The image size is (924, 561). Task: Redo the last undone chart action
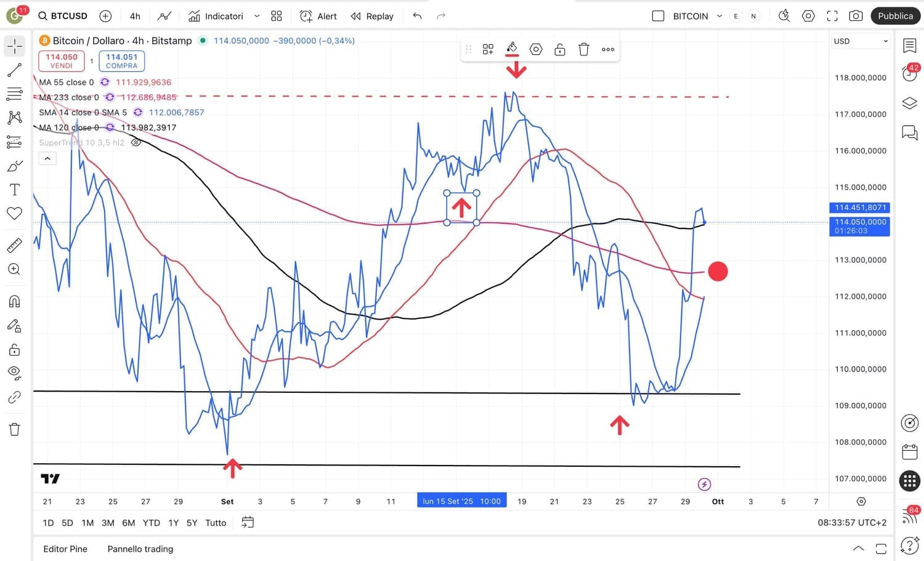[441, 16]
